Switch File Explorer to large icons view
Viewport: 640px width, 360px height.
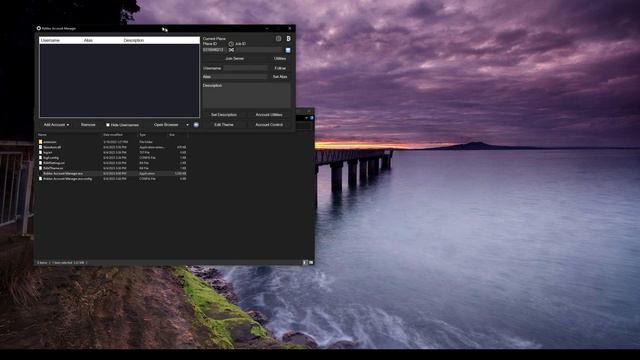point(311,262)
